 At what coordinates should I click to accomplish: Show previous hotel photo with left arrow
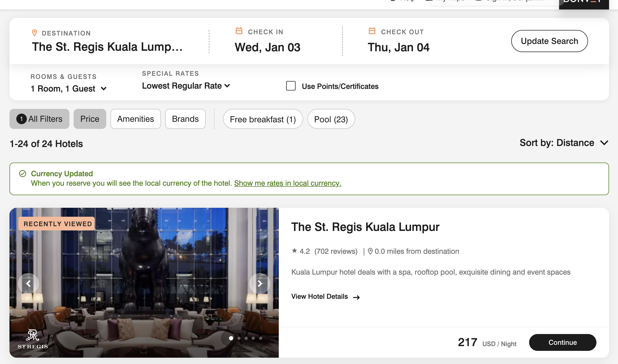[x=28, y=284]
